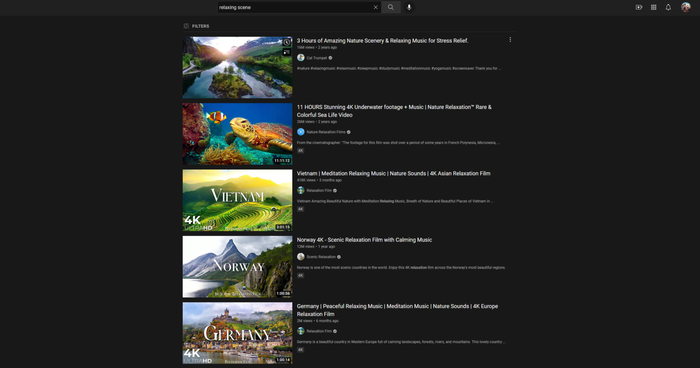Click Watch later clock on Nature Scenery thumbnail

[x=287, y=42]
